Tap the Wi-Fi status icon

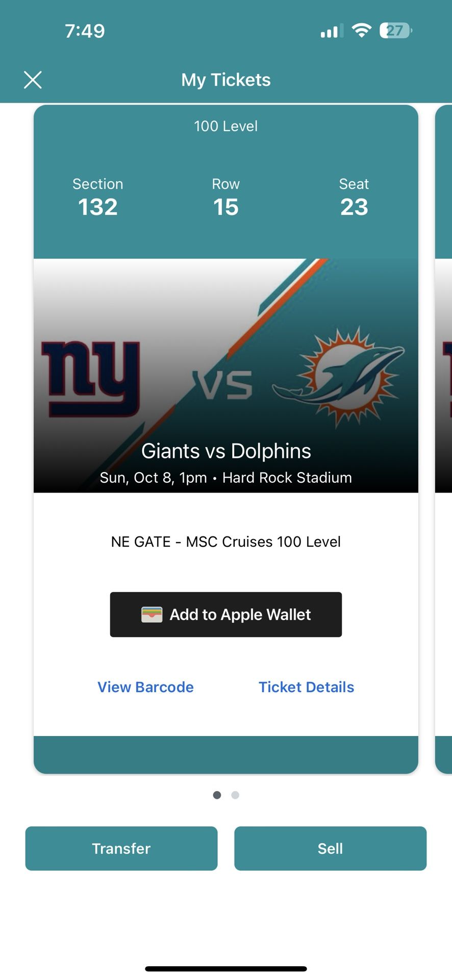pyautogui.click(x=362, y=31)
